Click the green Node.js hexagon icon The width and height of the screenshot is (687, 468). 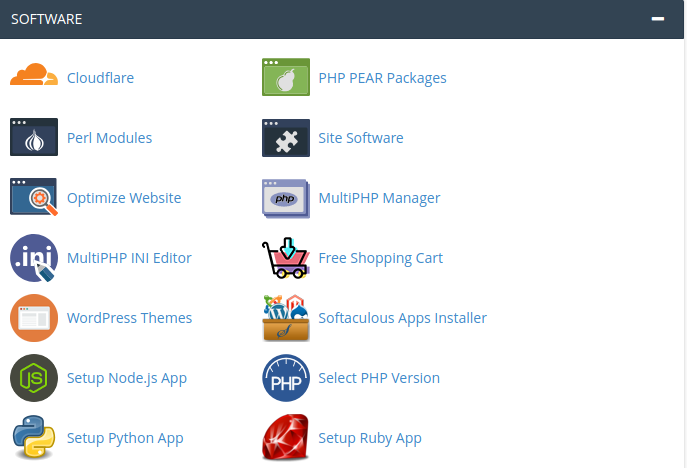coord(34,378)
